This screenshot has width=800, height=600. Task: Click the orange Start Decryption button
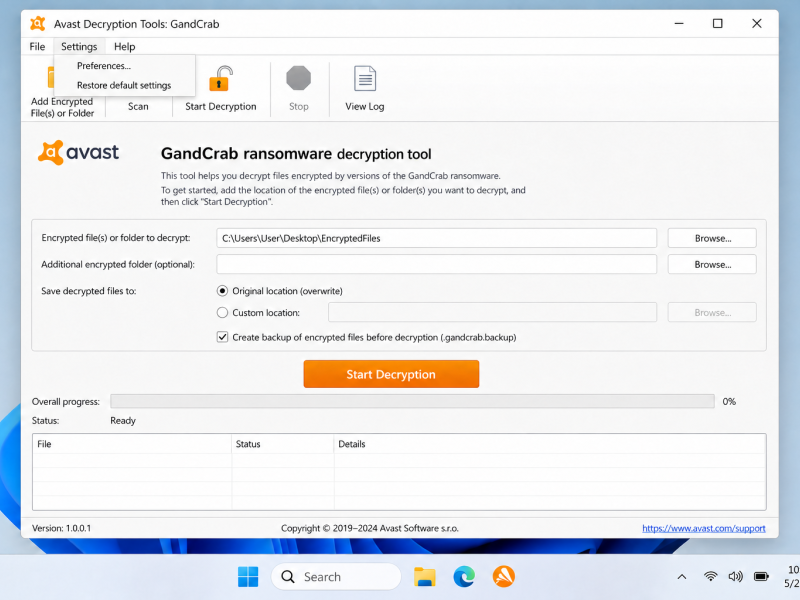[x=391, y=374]
